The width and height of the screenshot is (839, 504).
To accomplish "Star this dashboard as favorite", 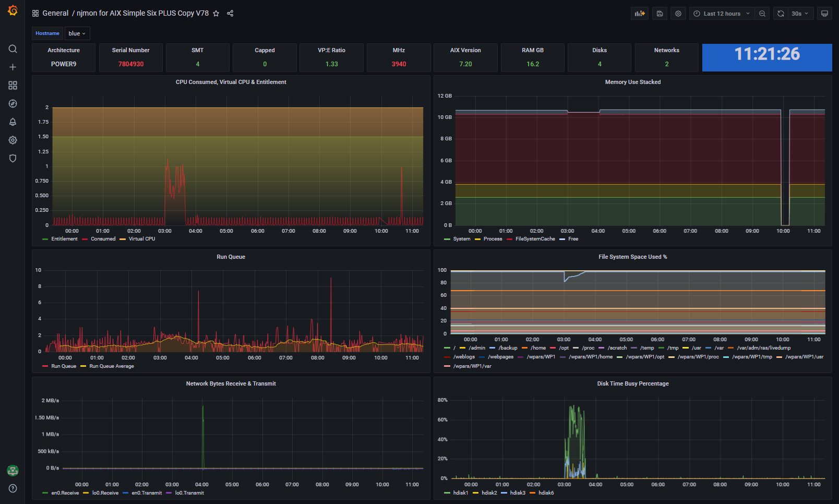I will point(216,14).
